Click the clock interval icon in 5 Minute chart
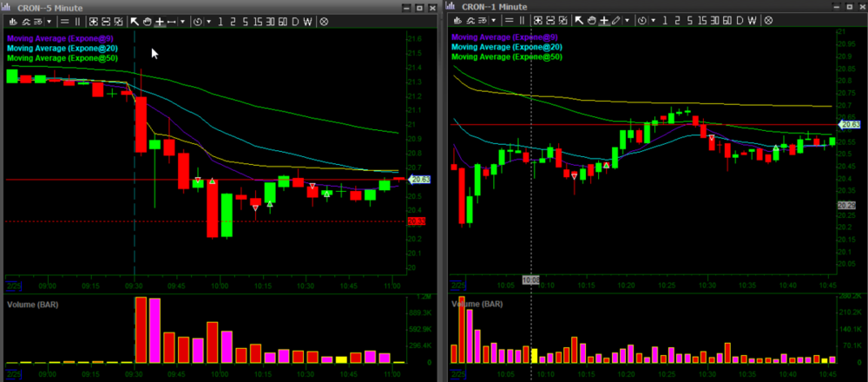 point(198,20)
